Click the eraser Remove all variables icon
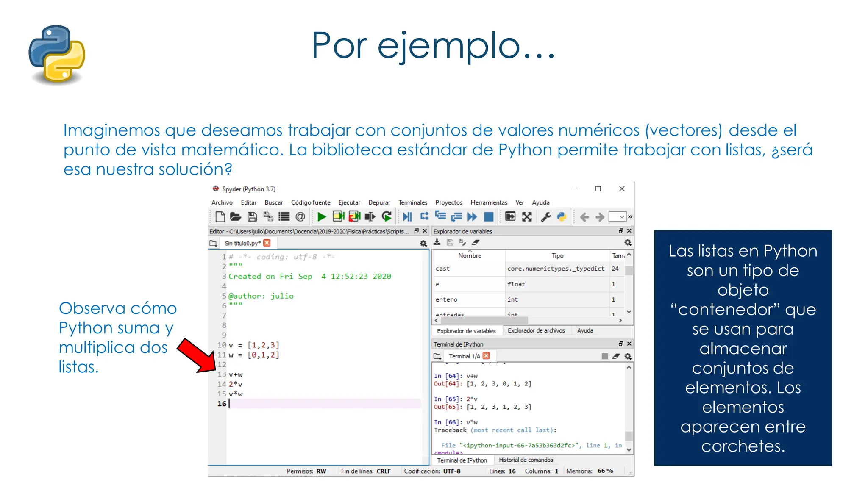The image size is (868, 488). [x=476, y=242]
